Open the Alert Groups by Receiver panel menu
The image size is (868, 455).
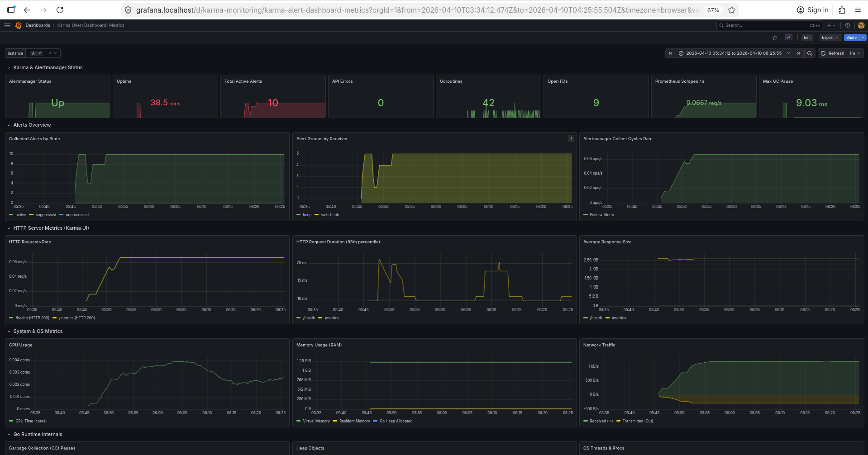pos(571,139)
